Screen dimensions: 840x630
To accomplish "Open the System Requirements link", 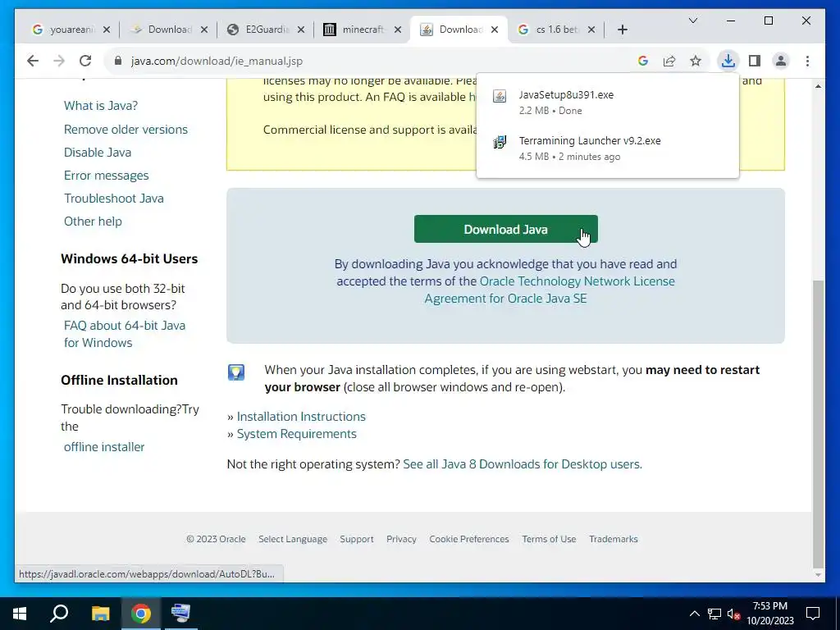I will point(297,434).
